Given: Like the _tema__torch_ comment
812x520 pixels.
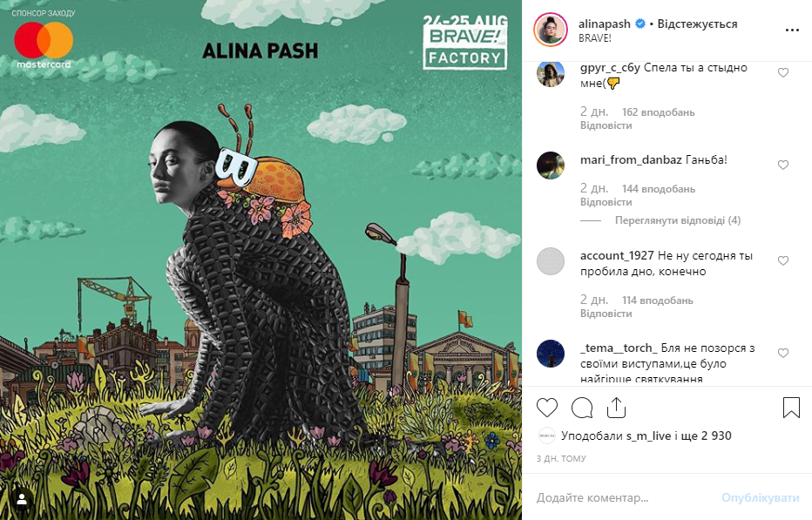Looking at the screenshot, I should [x=783, y=353].
